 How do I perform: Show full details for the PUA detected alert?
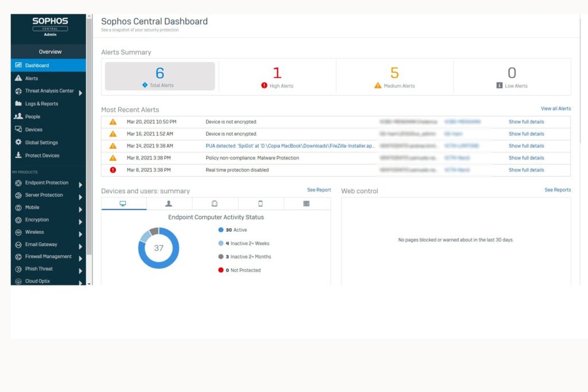[526, 145]
